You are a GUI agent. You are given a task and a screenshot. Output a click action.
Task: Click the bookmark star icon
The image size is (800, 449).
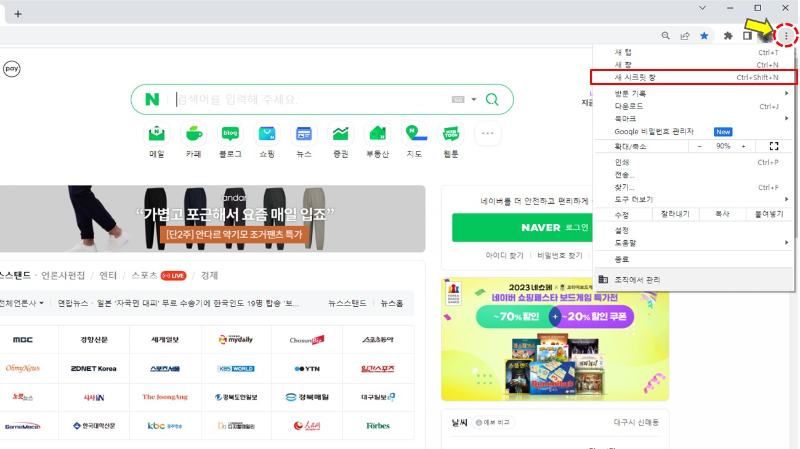[x=704, y=36]
